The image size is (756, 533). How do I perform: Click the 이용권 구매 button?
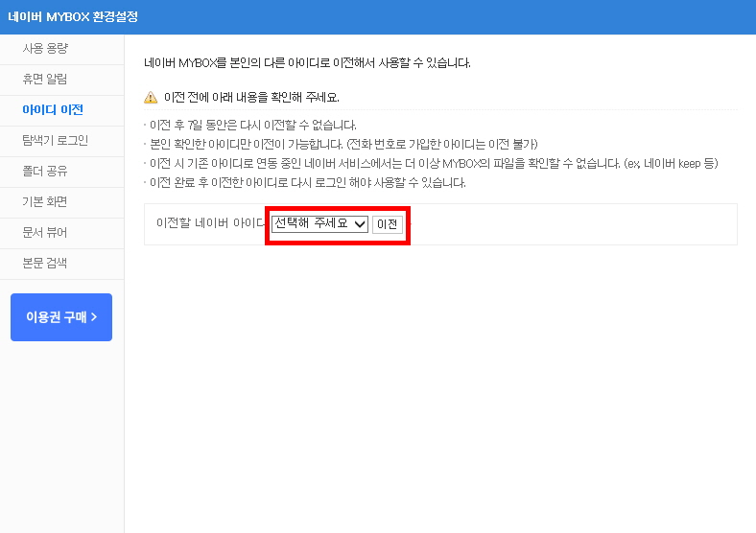(x=61, y=317)
